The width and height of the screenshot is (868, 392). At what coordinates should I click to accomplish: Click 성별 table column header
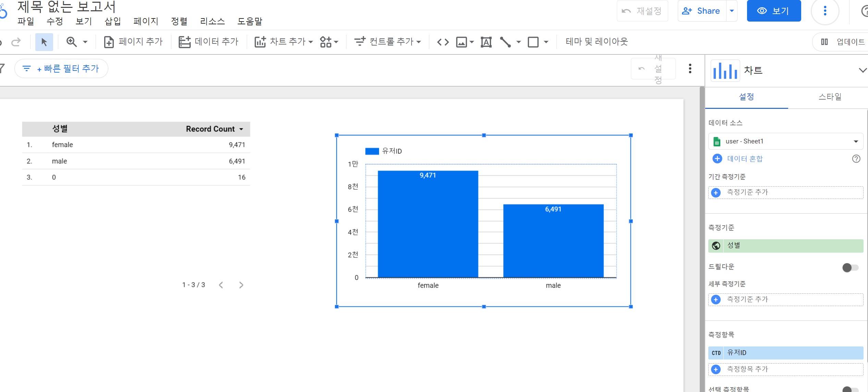point(60,129)
